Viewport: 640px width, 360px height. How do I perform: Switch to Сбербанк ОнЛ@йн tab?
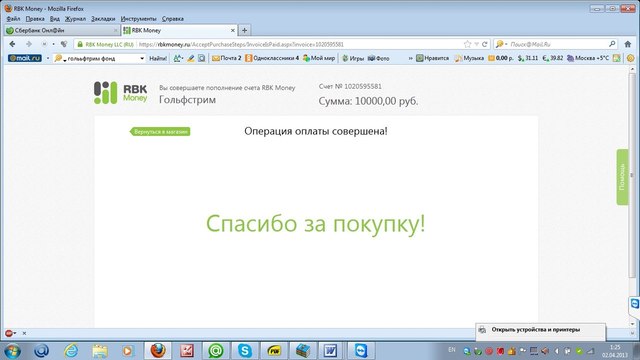tap(61, 30)
